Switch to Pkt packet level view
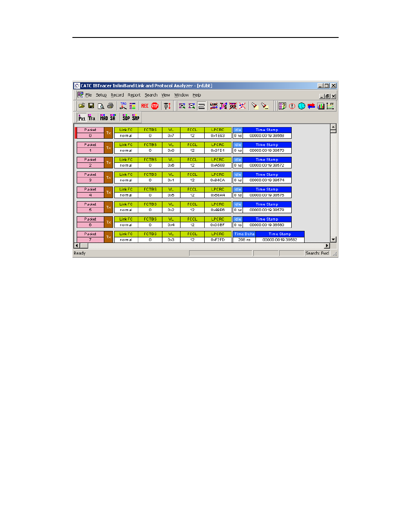The height and width of the screenshot is (532, 411). [x=82, y=118]
